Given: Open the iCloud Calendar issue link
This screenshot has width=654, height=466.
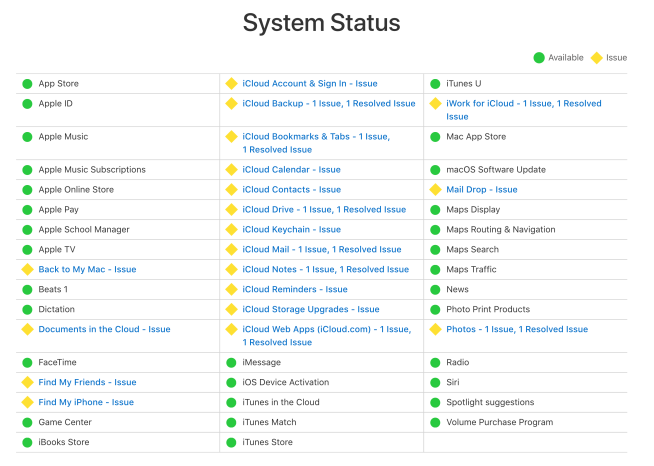Looking at the screenshot, I should (x=291, y=170).
